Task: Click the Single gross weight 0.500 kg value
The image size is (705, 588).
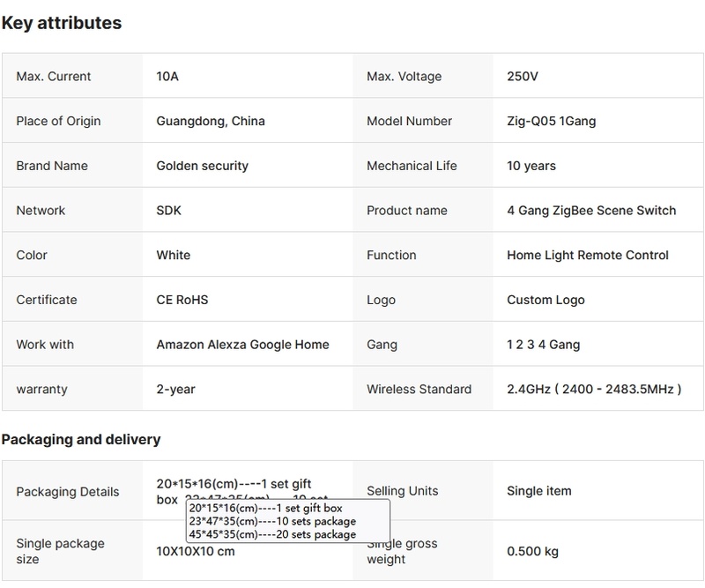Action: (x=532, y=551)
